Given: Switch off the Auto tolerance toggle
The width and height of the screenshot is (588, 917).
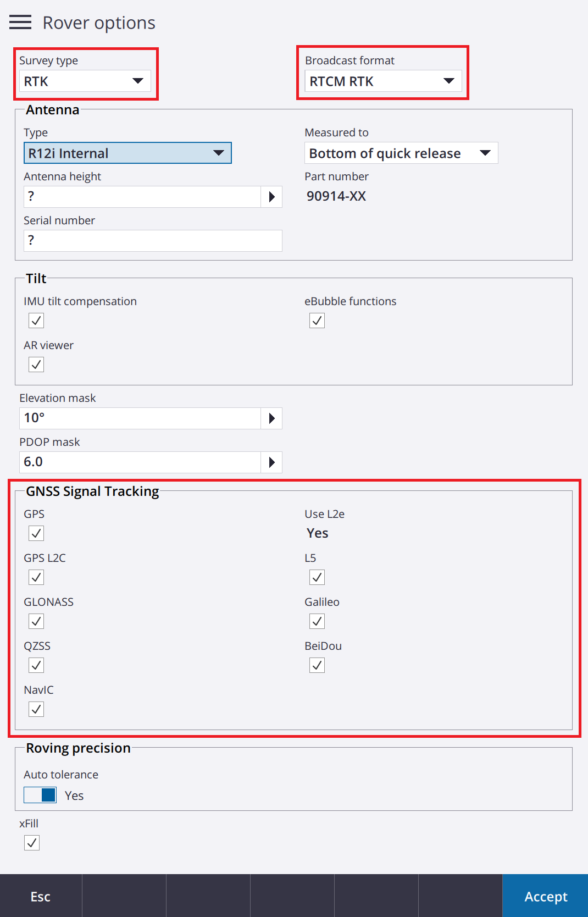Looking at the screenshot, I should 40,795.
